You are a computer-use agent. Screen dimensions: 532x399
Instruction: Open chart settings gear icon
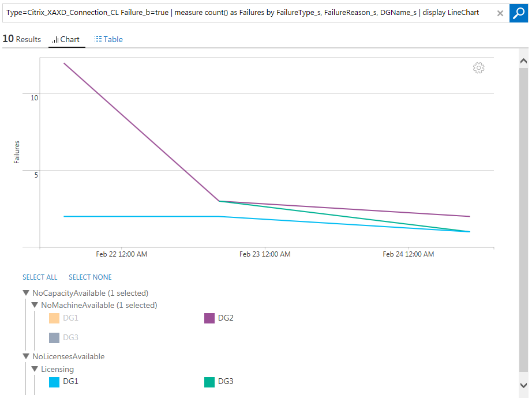pos(478,68)
